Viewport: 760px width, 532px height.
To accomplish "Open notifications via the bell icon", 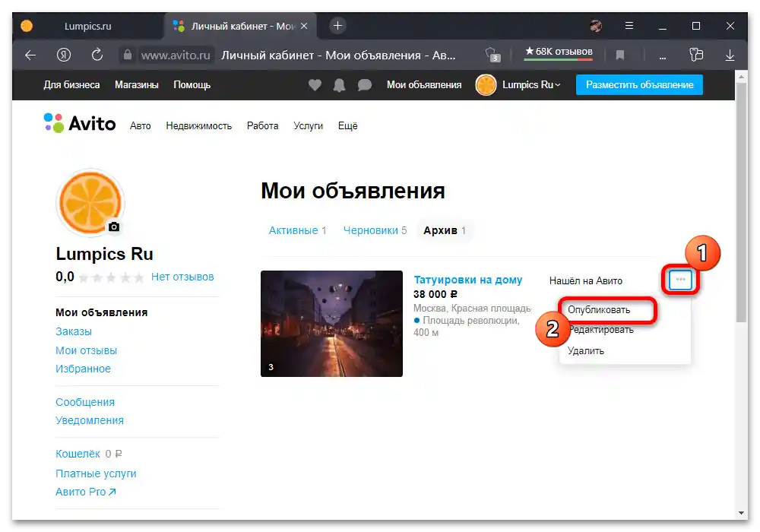I will pos(339,85).
